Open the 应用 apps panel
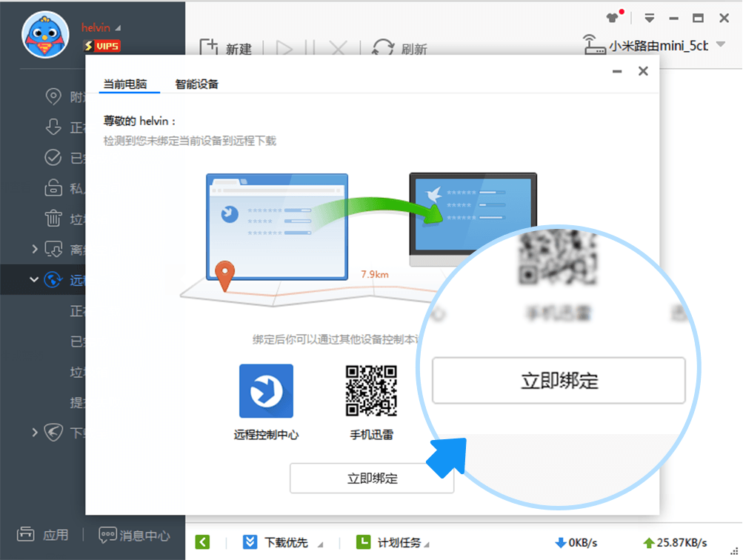Viewport: 743px width, 560px height. point(43,535)
